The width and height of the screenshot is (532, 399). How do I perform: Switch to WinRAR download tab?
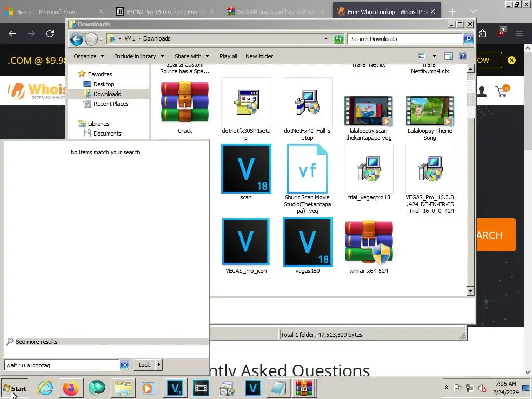coord(275,11)
